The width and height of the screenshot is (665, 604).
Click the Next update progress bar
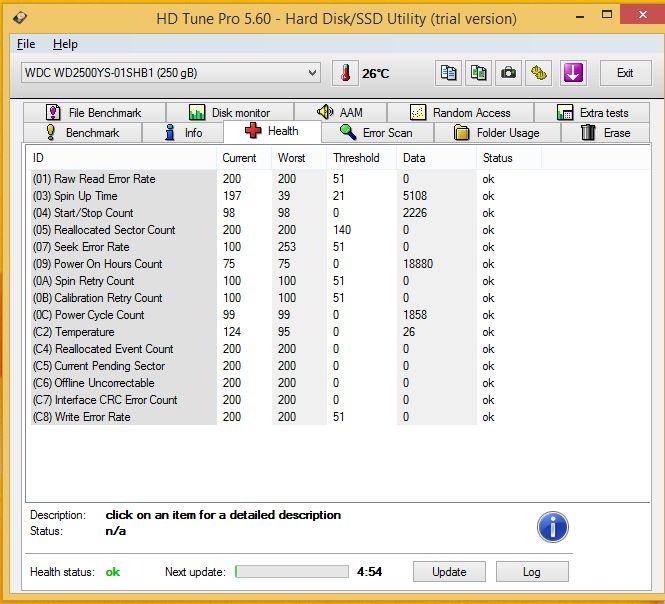point(292,572)
